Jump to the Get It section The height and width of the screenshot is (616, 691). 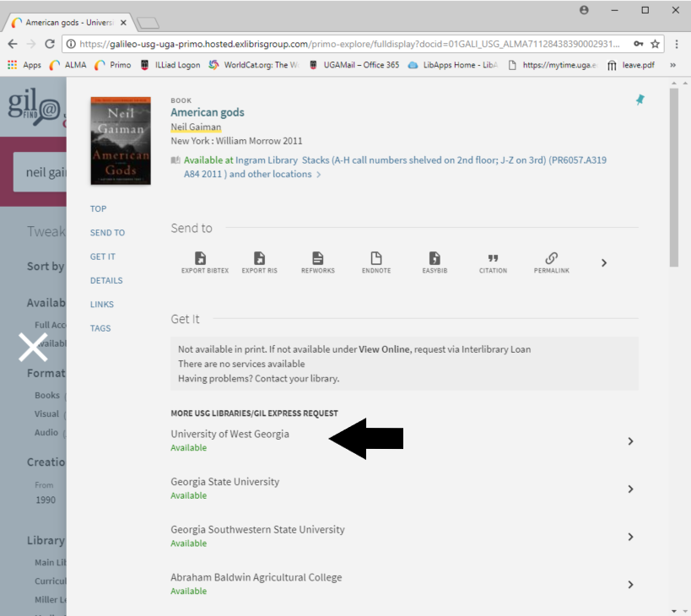tap(103, 257)
